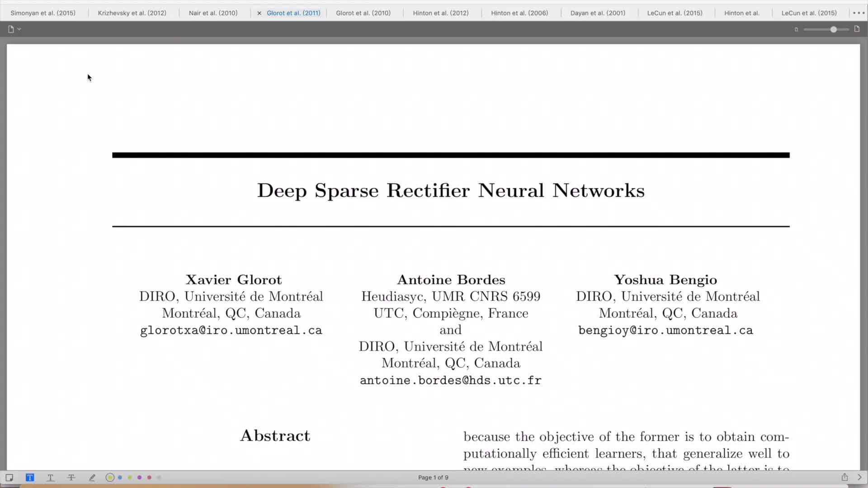This screenshot has width=868, height=488.
Task: Click the large page zoom-in icon
Action: [x=857, y=29]
